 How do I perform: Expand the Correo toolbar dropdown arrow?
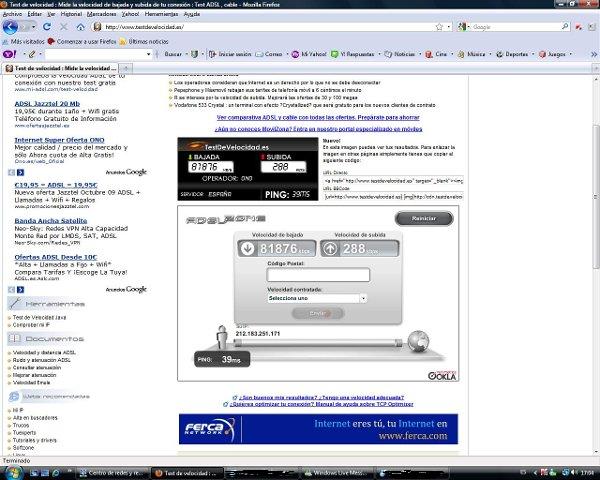[x=287, y=54]
